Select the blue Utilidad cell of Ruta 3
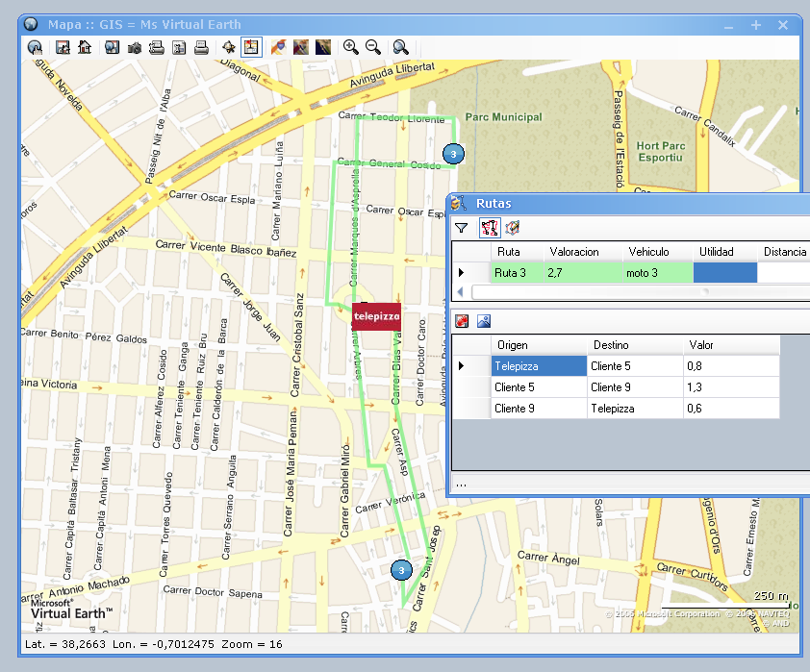 [725, 273]
